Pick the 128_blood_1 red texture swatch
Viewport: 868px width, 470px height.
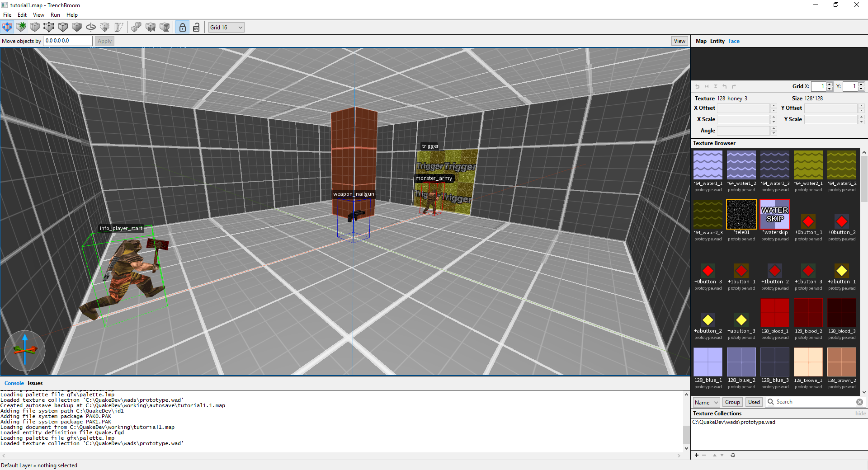point(774,313)
